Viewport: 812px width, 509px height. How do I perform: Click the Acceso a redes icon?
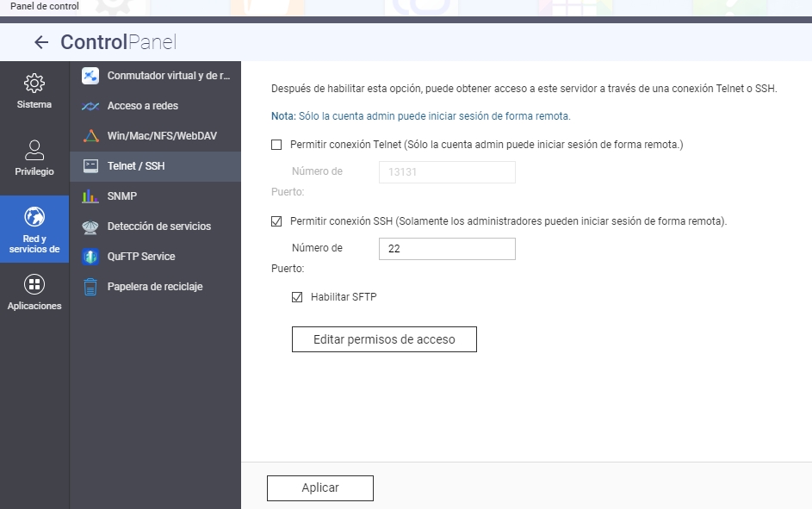pos(90,106)
